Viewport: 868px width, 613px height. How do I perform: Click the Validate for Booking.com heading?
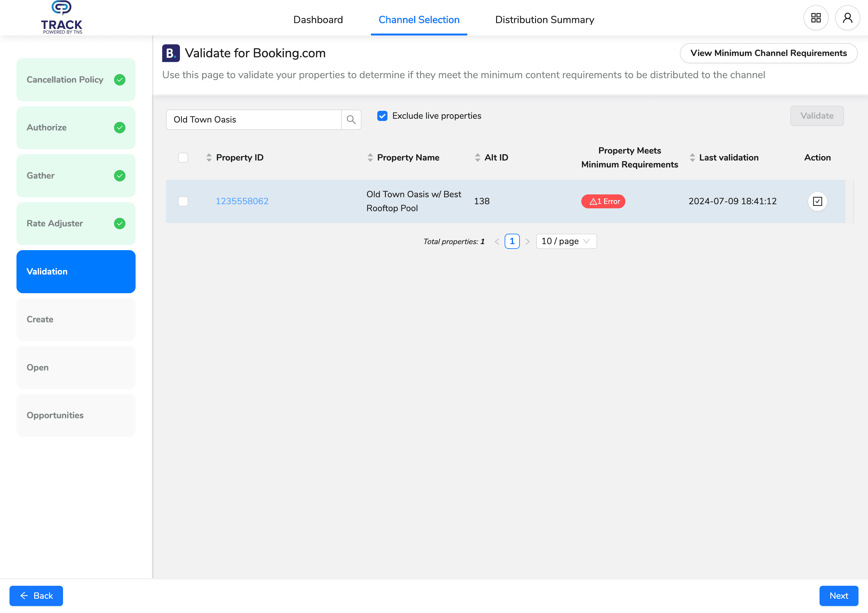point(255,53)
